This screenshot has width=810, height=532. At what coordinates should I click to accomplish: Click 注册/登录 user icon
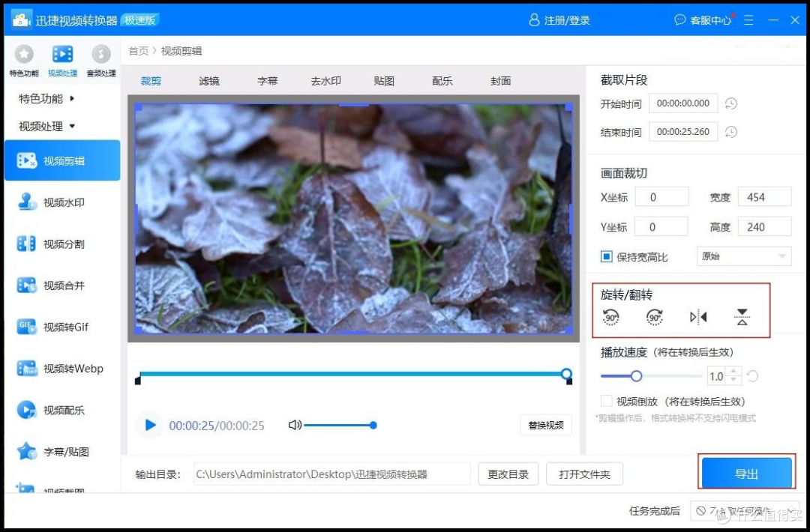click(x=534, y=20)
